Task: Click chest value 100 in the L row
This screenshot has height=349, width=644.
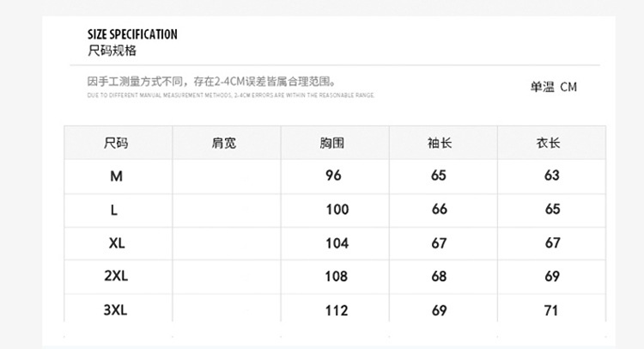Action: tap(337, 210)
